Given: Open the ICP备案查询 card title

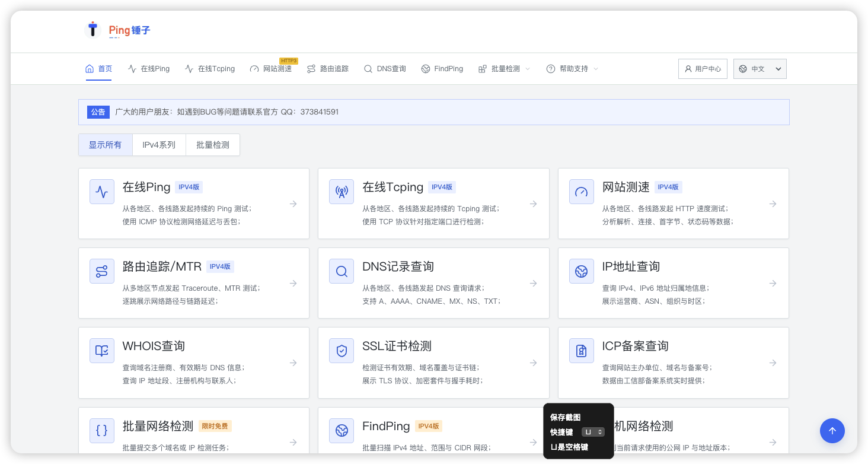Looking at the screenshot, I should 636,346.
